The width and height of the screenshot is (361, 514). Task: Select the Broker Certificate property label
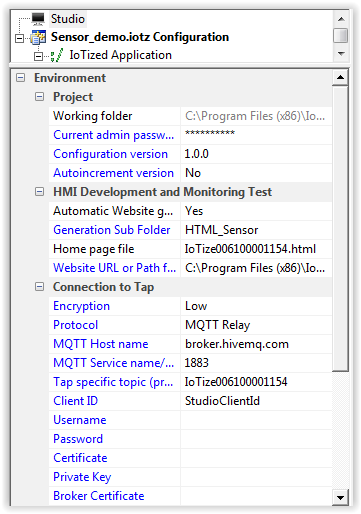(99, 496)
